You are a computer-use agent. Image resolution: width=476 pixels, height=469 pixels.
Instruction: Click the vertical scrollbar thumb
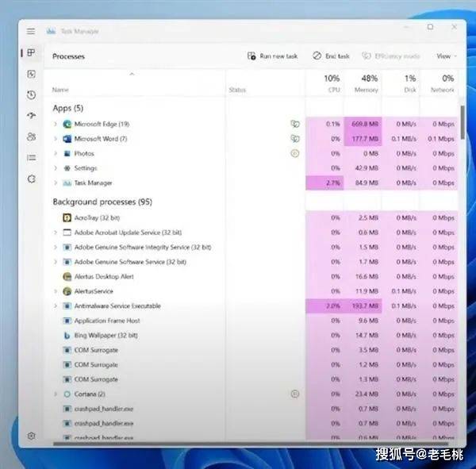pos(463,122)
